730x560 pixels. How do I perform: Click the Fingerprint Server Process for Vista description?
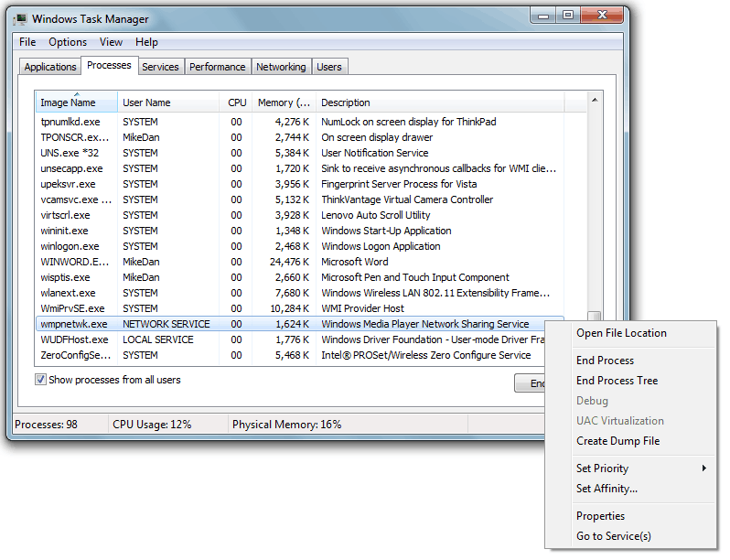click(399, 184)
